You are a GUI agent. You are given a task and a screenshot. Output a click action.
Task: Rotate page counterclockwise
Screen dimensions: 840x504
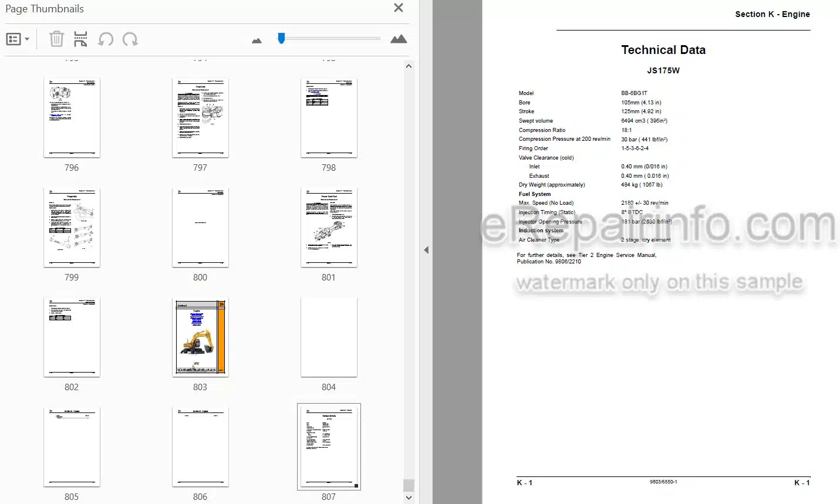[x=106, y=39]
